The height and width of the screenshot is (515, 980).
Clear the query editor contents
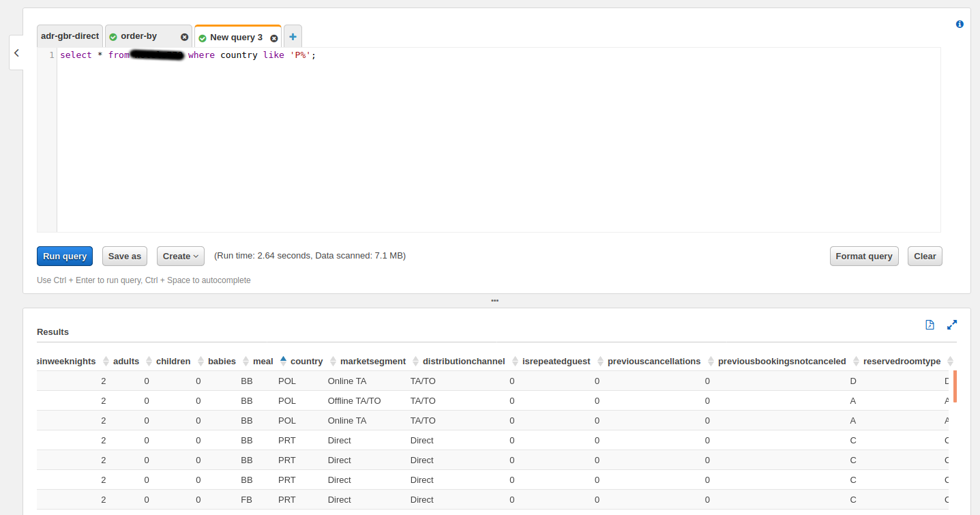pyautogui.click(x=925, y=256)
